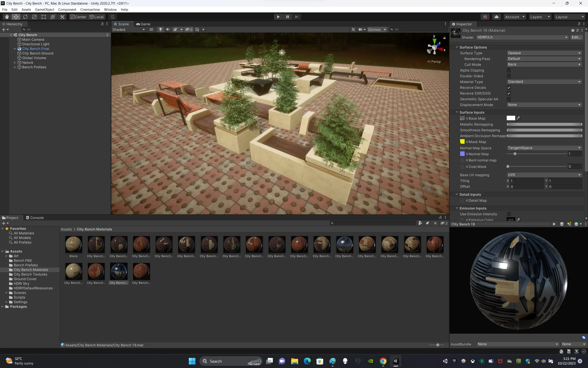588x368 pixels.
Task: Open GameObject menu
Action: click(x=45, y=9)
